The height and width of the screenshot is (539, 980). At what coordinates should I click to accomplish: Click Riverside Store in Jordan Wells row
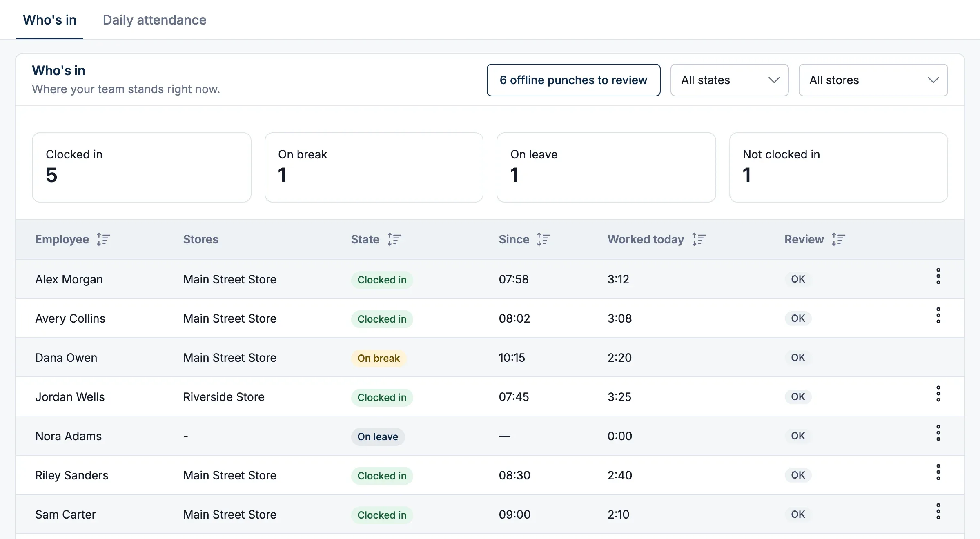pos(224,397)
